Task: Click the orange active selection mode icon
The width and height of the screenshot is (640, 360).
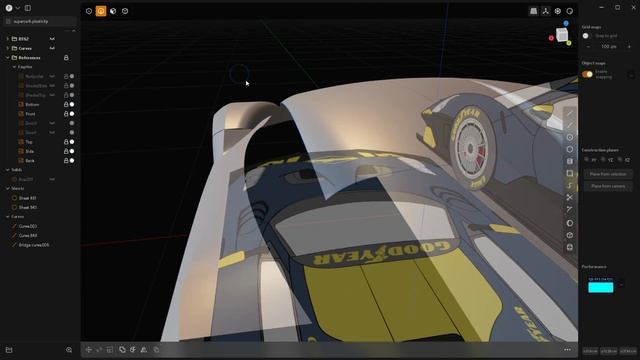Action: coord(101,11)
